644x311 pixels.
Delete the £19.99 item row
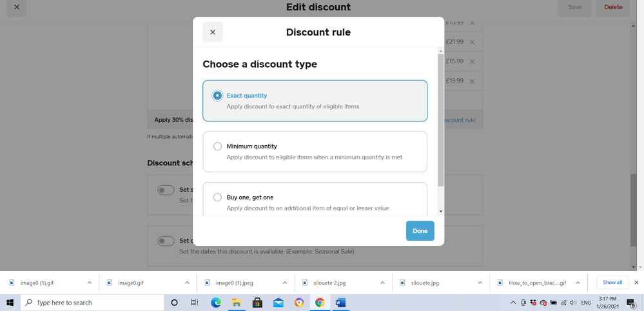pos(472,81)
